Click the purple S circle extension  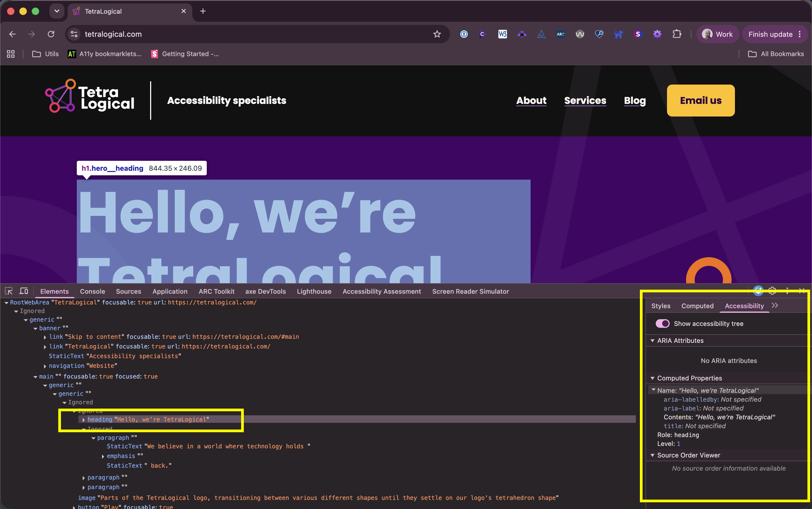coord(638,34)
